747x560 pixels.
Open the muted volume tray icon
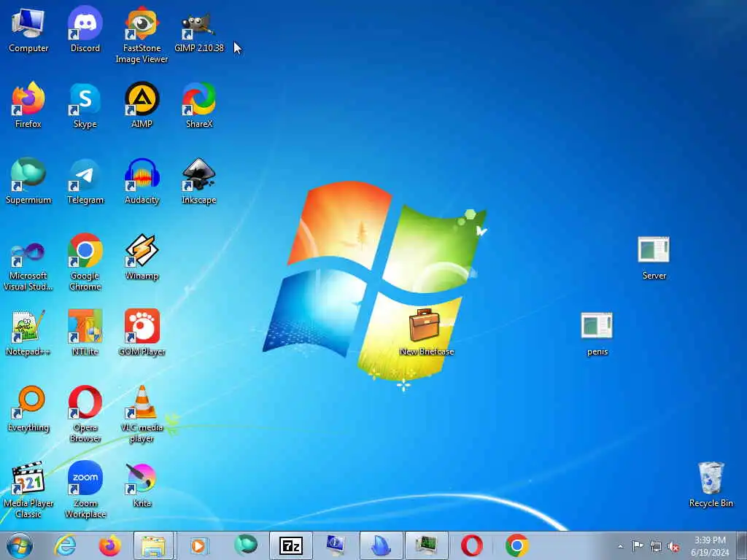pyautogui.click(x=673, y=546)
